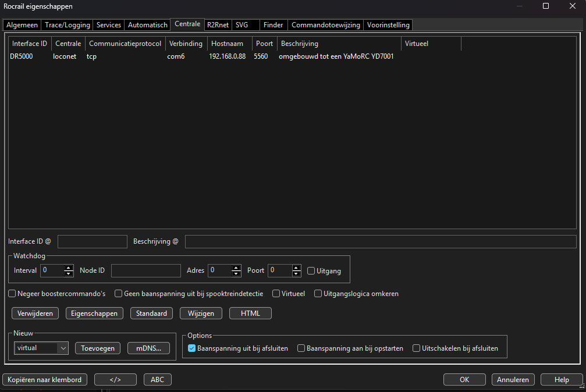The width and height of the screenshot is (586, 392).
Task: Click the Eigenschappen button
Action: coord(94,313)
